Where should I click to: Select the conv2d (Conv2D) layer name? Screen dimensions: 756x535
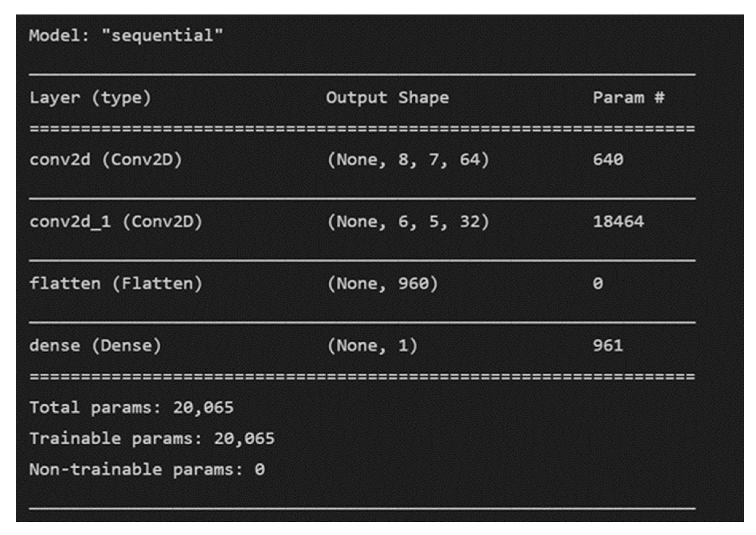(x=105, y=160)
